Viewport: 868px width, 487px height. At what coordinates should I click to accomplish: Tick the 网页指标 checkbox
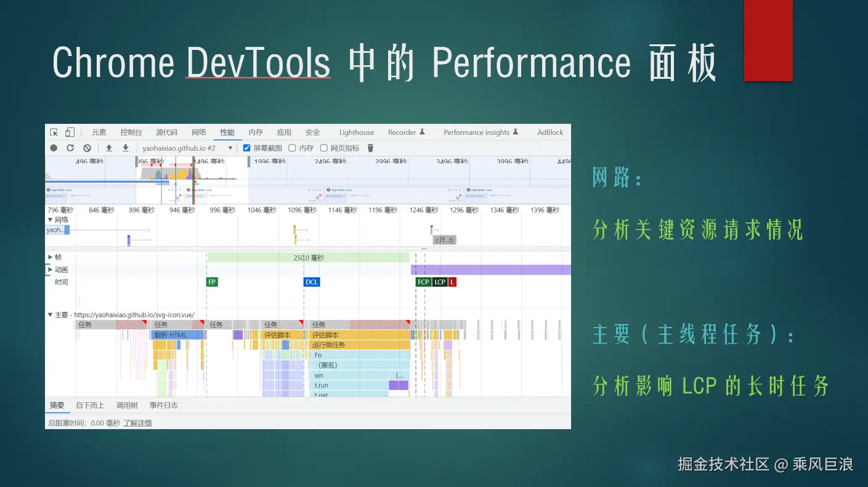coord(323,148)
